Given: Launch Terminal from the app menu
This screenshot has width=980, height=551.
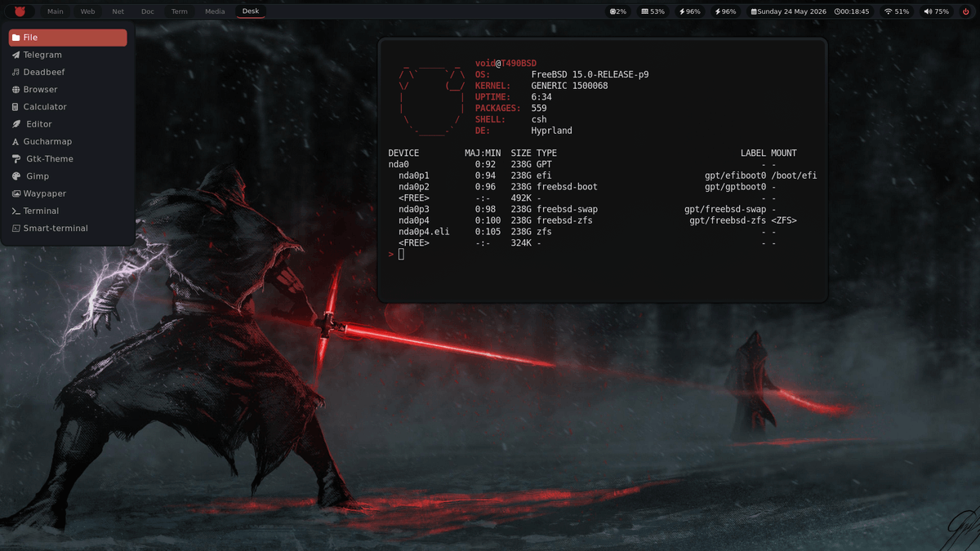Looking at the screenshot, I should click(68, 211).
